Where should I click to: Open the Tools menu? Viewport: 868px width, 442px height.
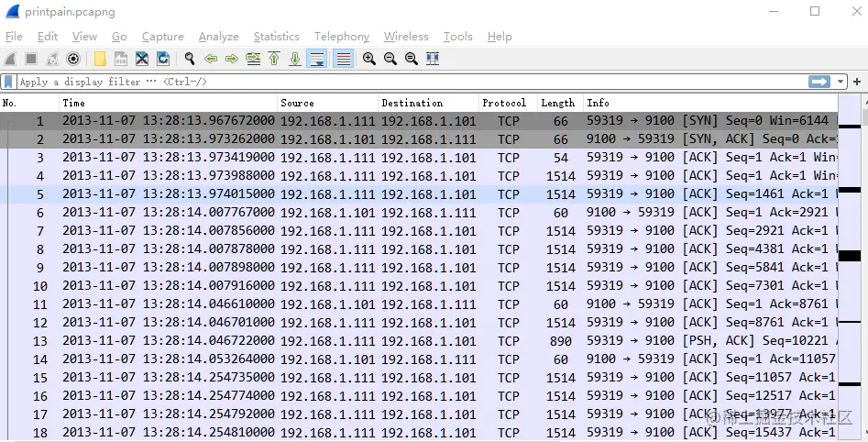457,37
